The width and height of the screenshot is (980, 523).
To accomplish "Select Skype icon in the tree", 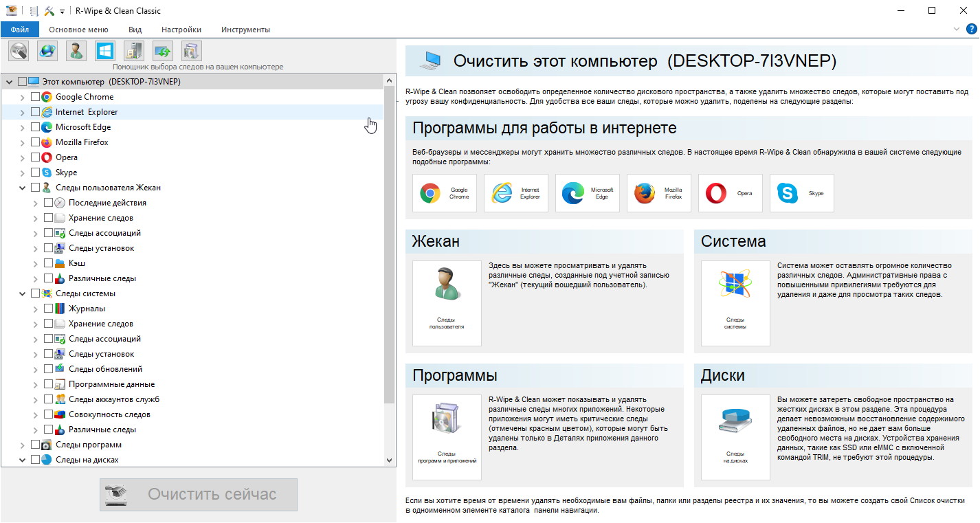I will point(47,173).
